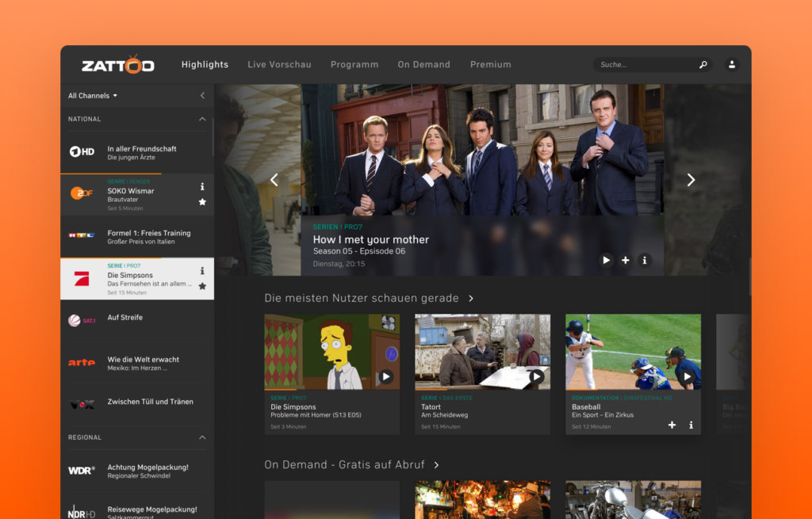Screen dimensions: 812x519
Task: Open 'Die meisten Nutzer schauen gerade' section
Action: coord(362,298)
